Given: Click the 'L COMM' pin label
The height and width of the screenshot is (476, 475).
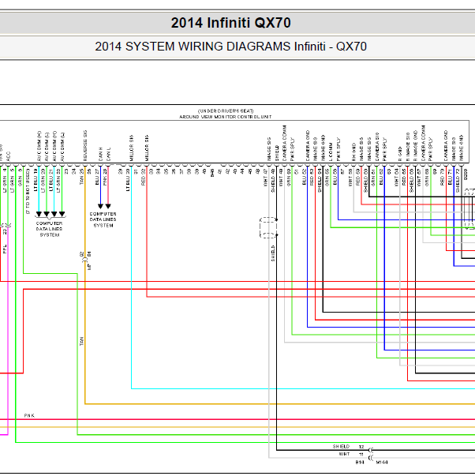Looking at the screenshot, I should coord(331,152).
